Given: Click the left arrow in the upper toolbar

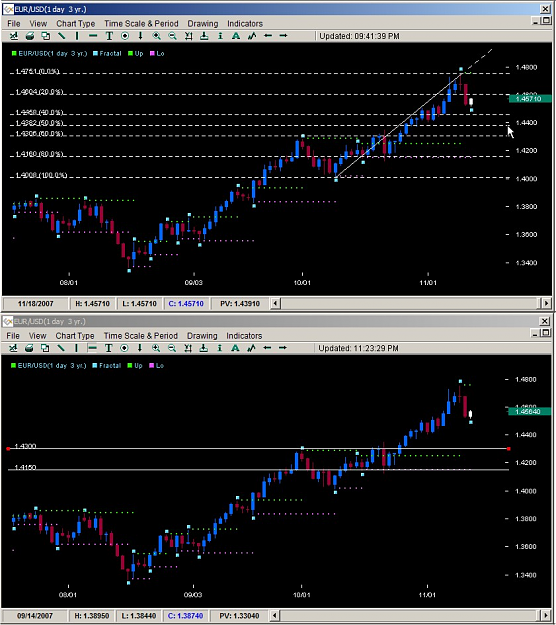Looking at the screenshot, I should [x=268, y=36].
